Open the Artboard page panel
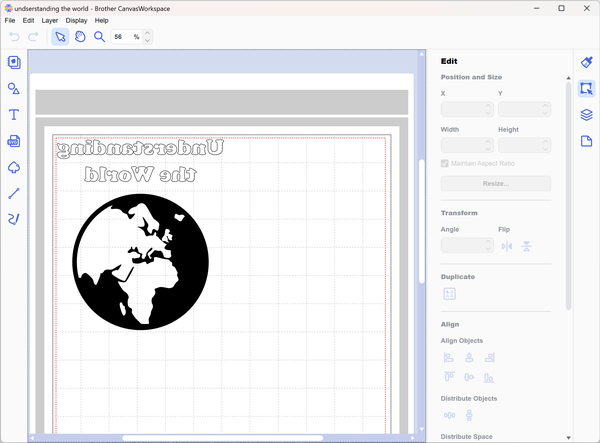The width and height of the screenshot is (600, 443). pyautogui.click(x=587, y=141)
